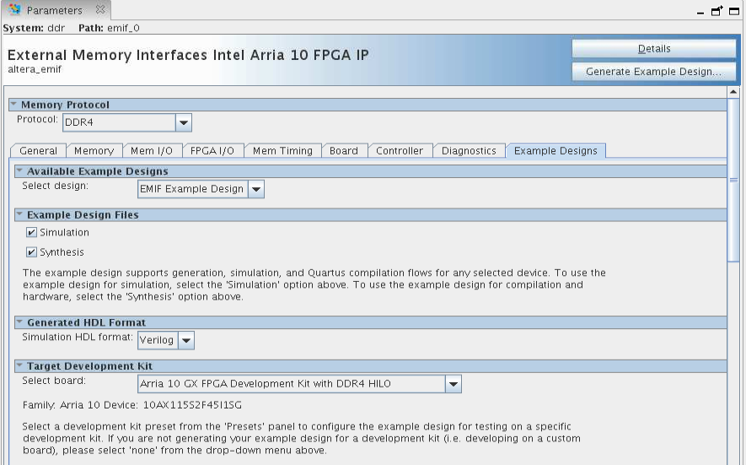746x465 pixels.
Task: Open the FPGA I/O tab
Action: [x=212, y=151]
